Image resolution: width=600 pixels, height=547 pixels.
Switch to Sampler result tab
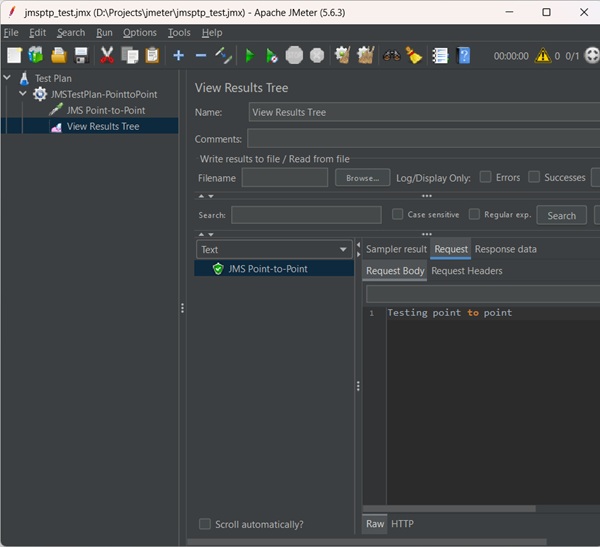tap(396, 249)
